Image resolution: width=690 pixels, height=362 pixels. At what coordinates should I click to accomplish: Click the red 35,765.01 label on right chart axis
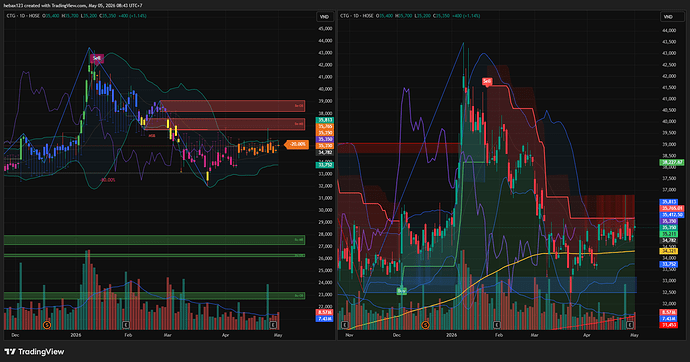(672, 208)
